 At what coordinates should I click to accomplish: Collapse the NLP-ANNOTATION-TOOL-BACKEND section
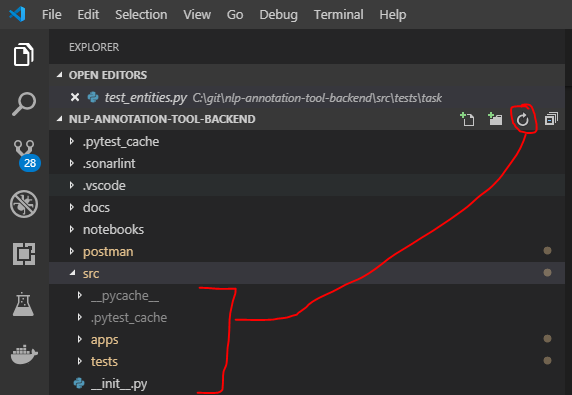(x=59, y=119)
